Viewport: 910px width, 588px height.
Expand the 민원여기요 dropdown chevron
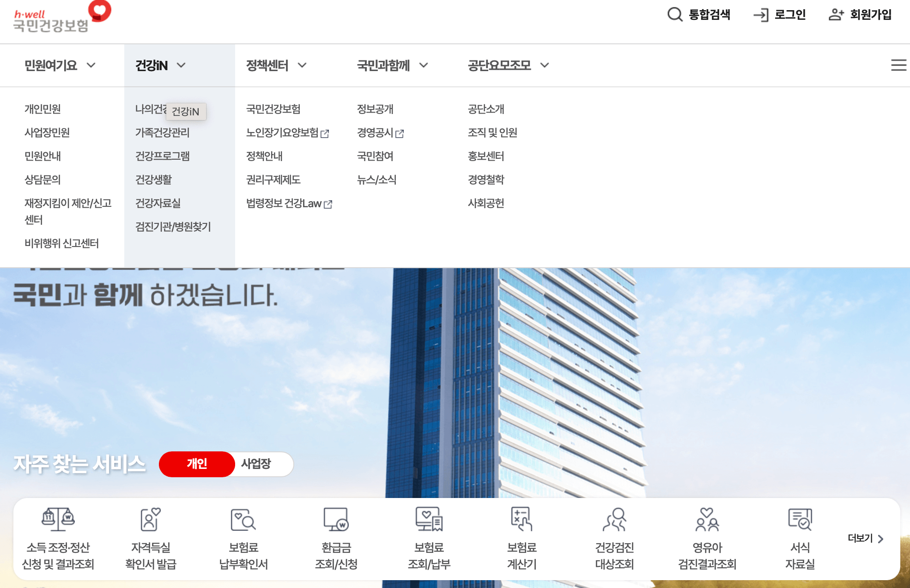pos(92,65)
